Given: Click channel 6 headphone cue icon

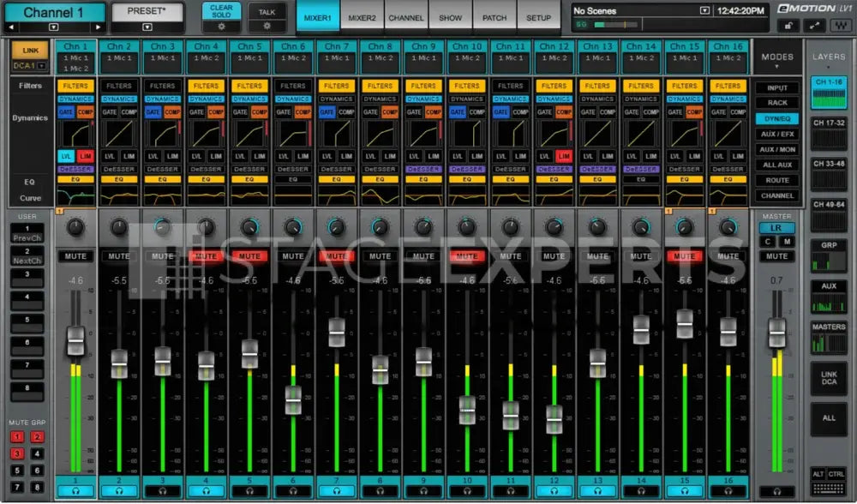Looking at the screenshot, I should [293, 491].
